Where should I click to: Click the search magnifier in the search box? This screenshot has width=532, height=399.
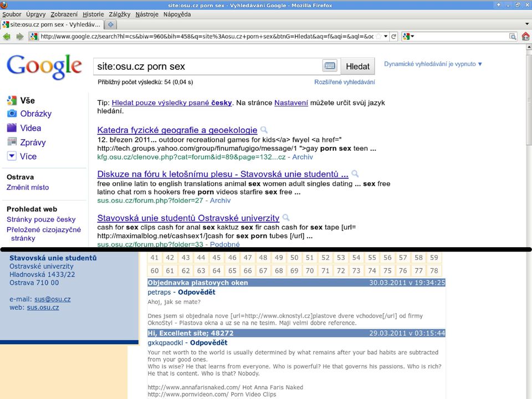[x=513, y=37]
